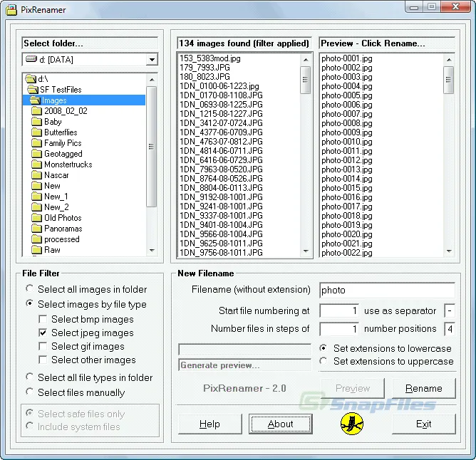Enable 'Select gif images' checkbox

coord(43,346)
